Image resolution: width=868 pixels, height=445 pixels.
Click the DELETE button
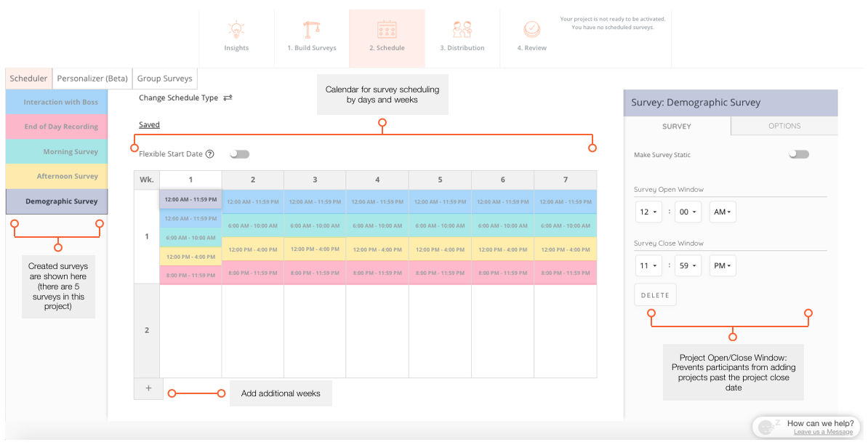point(655,294)
